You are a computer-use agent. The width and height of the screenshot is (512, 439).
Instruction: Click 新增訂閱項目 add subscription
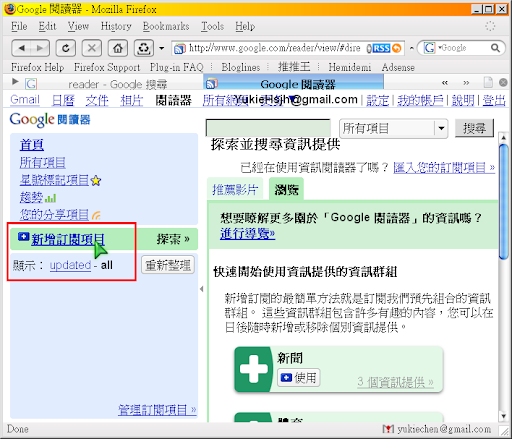pyautogui.click(x=68, y=239)
